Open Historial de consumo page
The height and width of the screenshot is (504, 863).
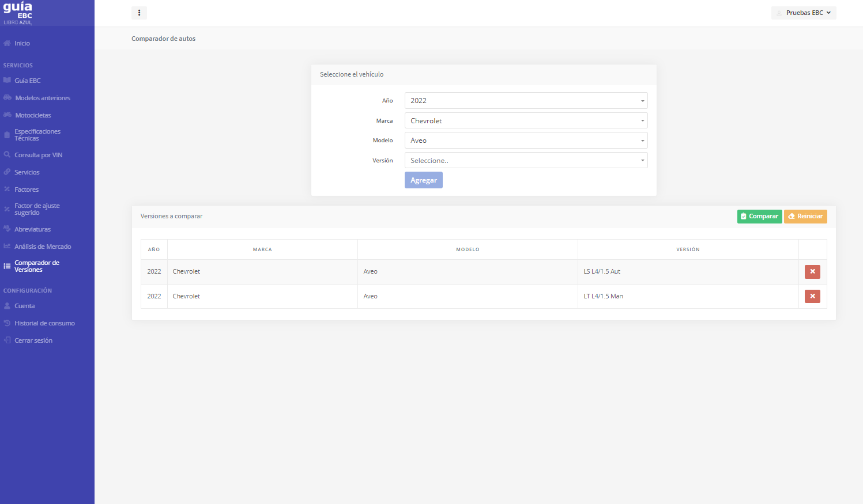tap(44, 323)
